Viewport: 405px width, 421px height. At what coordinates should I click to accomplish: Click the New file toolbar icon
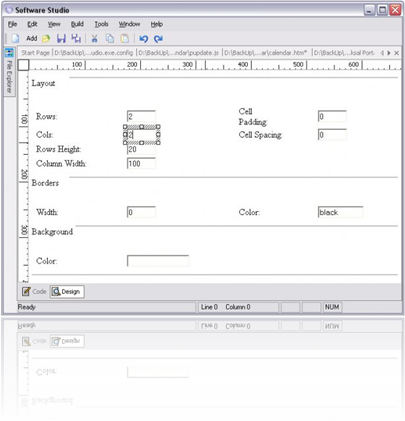click(15, 39)
